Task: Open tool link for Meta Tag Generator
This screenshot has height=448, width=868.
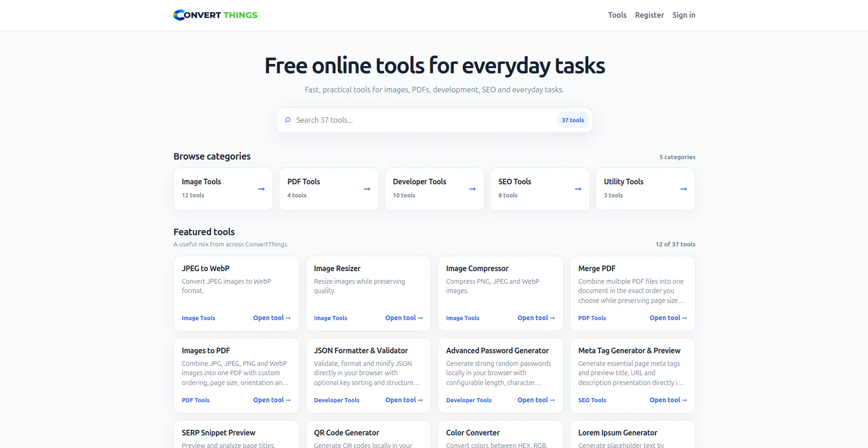Action: coord(668,400)
